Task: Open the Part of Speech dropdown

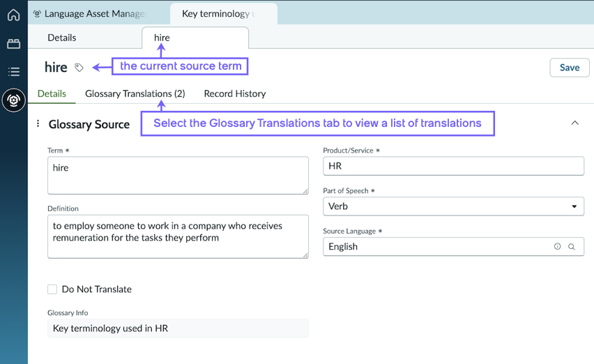Action: pyautogui.click(x=453, y=206)
